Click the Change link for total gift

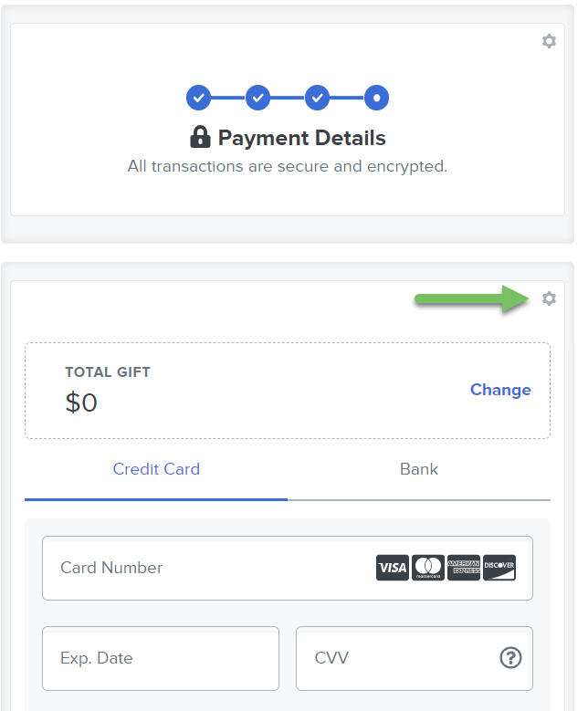[500, 390]
